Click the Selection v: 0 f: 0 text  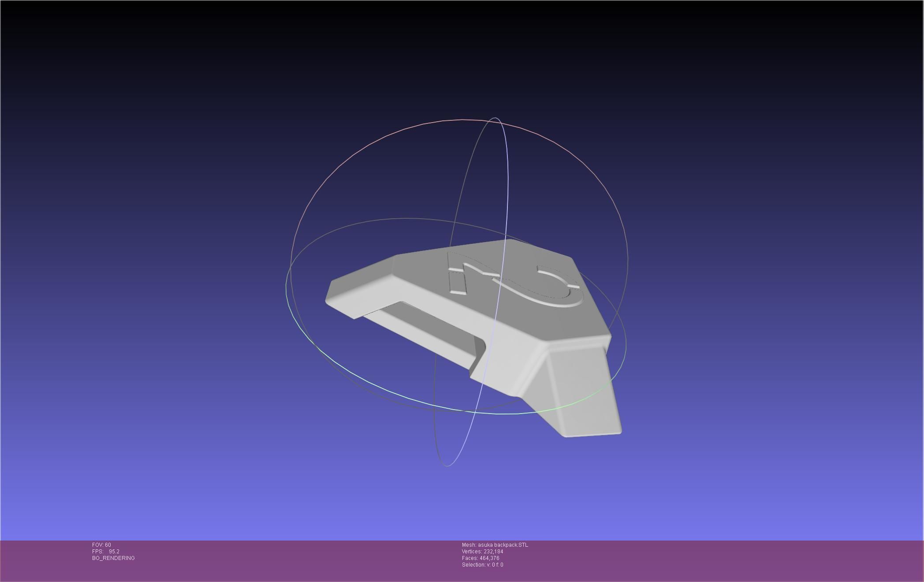pyautogui.click(x=482, y=565)
